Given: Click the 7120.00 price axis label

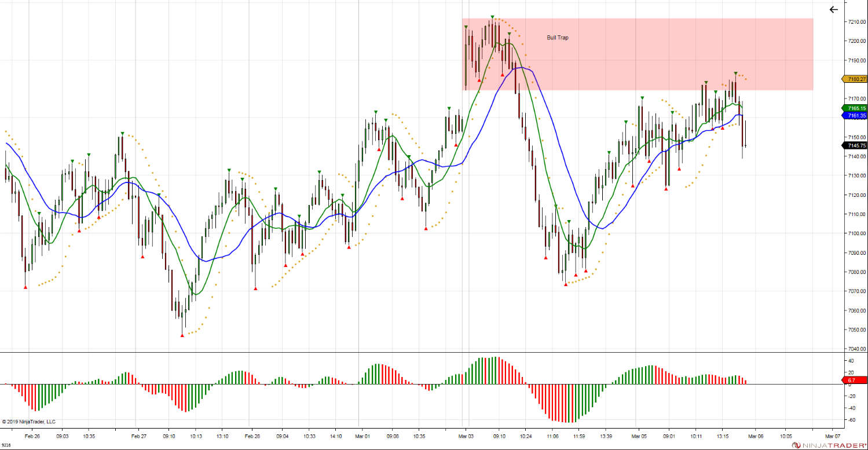Looking at the screenshot, I should [x=856, y=195].
